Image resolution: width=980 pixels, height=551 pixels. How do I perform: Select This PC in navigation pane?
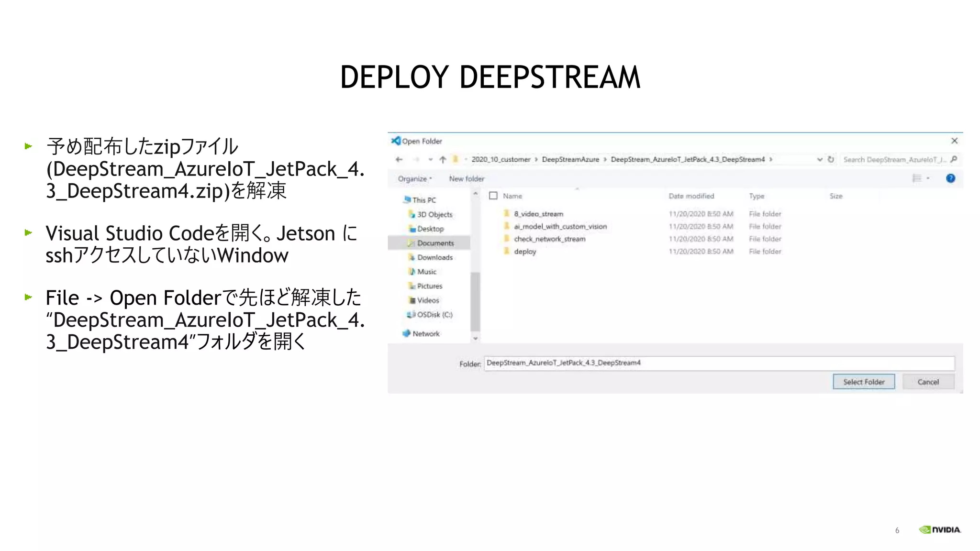point(420,200)
